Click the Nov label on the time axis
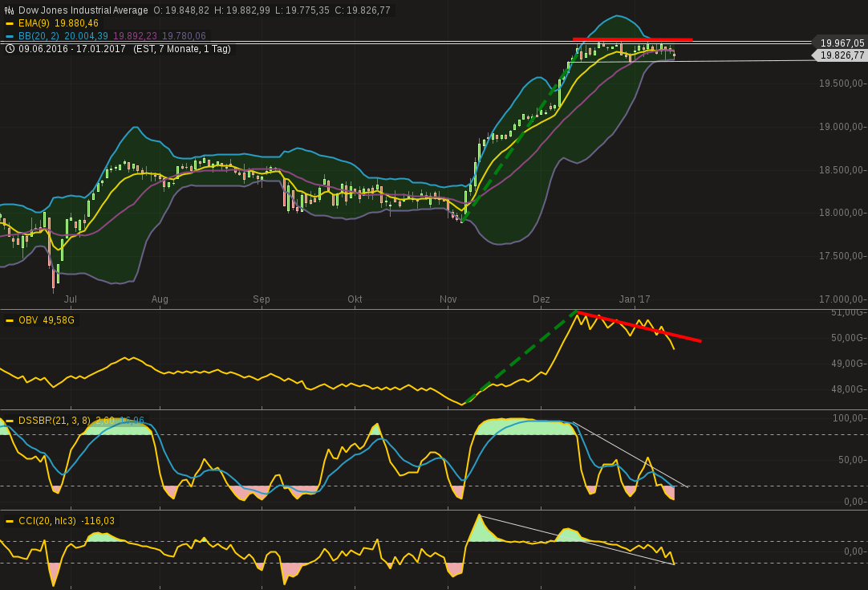Screen dimensions: 868x590 click(448, 299)
